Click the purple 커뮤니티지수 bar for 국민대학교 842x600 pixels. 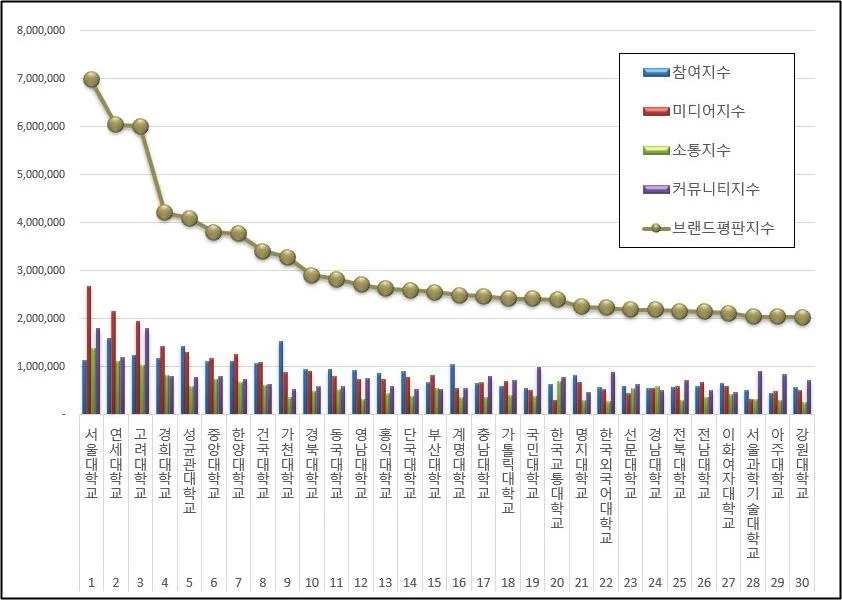pyautogui.click(x=539, y=390)
